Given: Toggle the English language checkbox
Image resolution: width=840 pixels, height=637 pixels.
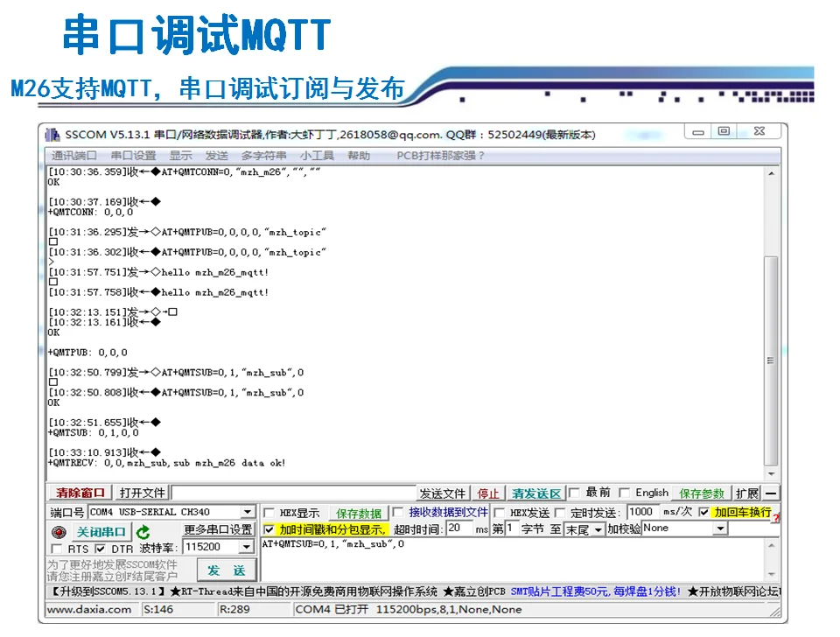Looking at the screenshot, I should tap(624, 493).
